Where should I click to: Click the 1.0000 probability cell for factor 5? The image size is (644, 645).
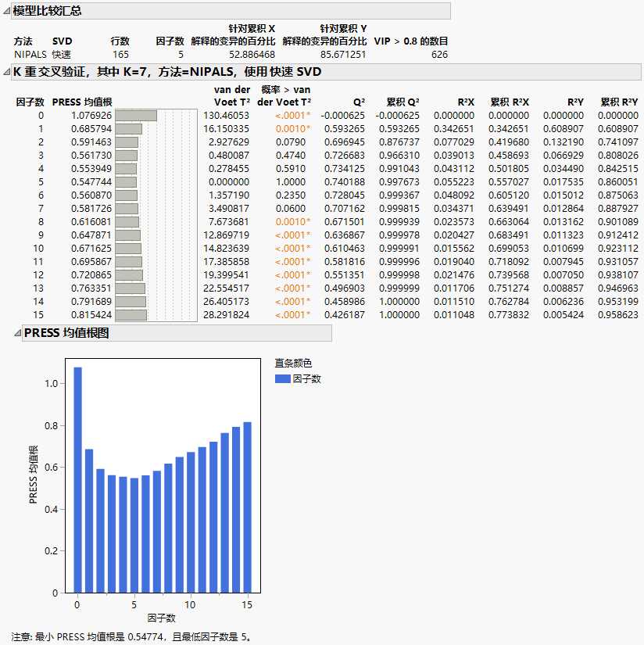coord(295,181)
